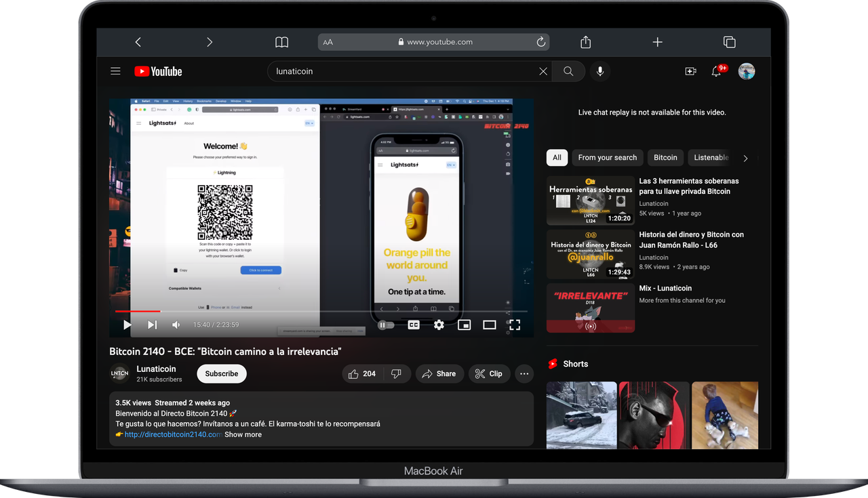868x498 pixels.
Task: Click the 15:40 / 2:23:59 time display
Action: click(216, 325)
